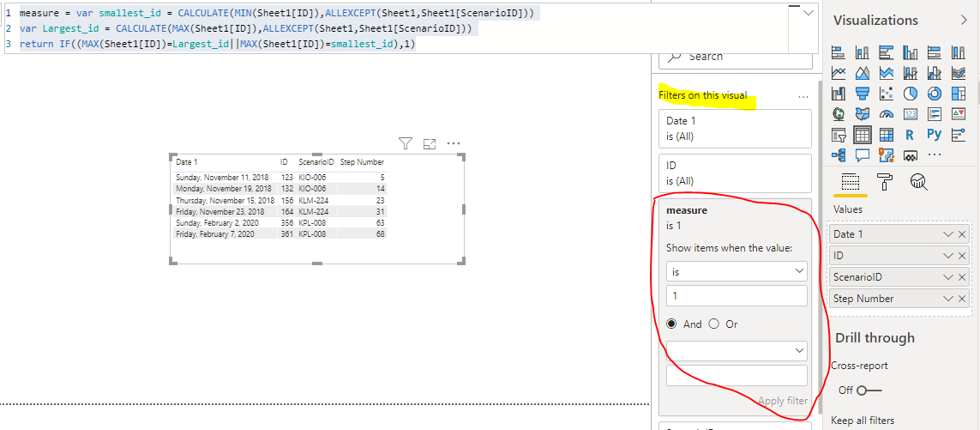Click the ScenarioID column header in table
This screenshot has height=430, width=980.
[x=315, y=162]
